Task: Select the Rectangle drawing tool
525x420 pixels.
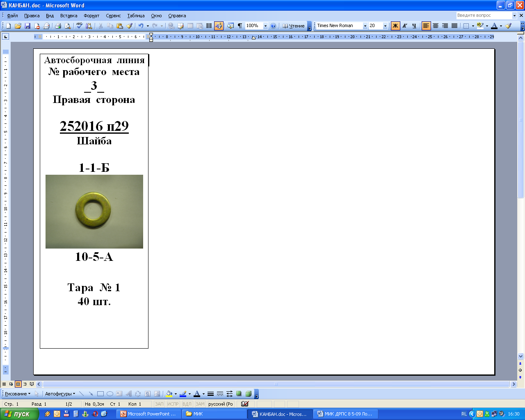Action: [x=100, y=394]
